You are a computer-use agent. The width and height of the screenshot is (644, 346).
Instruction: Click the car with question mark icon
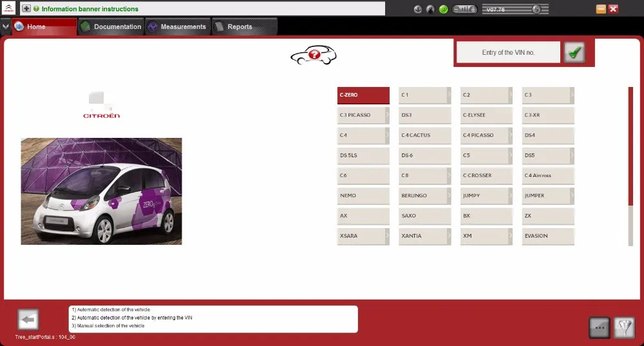click(314, 55)
